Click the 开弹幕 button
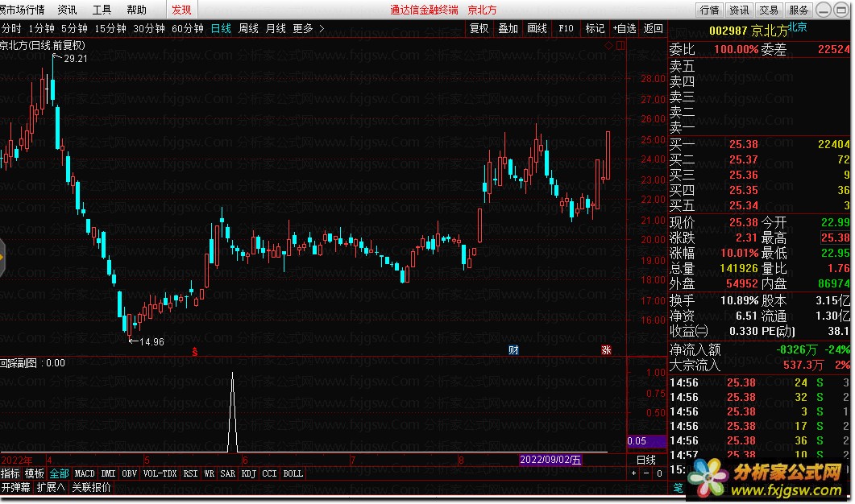 click(16, 487)
